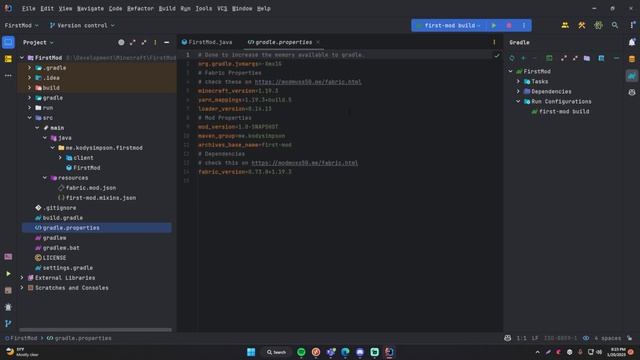Open Notifications bell in right sidebar

(x=632, y=42)
